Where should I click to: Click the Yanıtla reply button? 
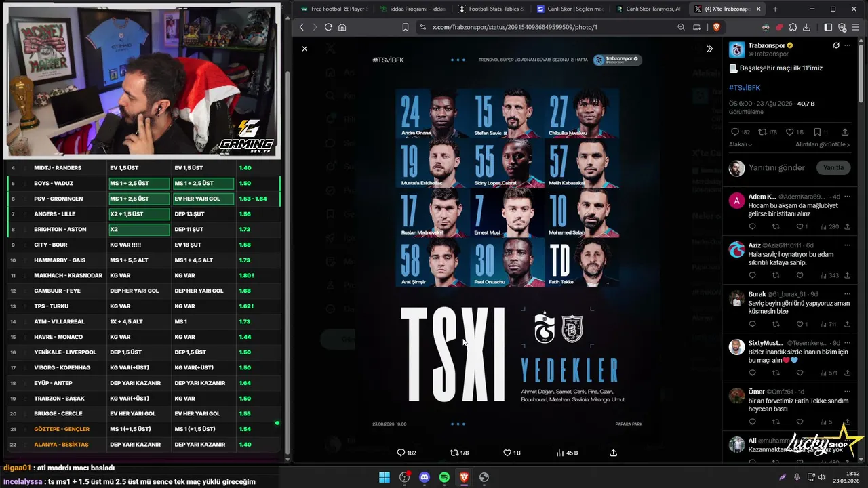(x=833, y=167)
